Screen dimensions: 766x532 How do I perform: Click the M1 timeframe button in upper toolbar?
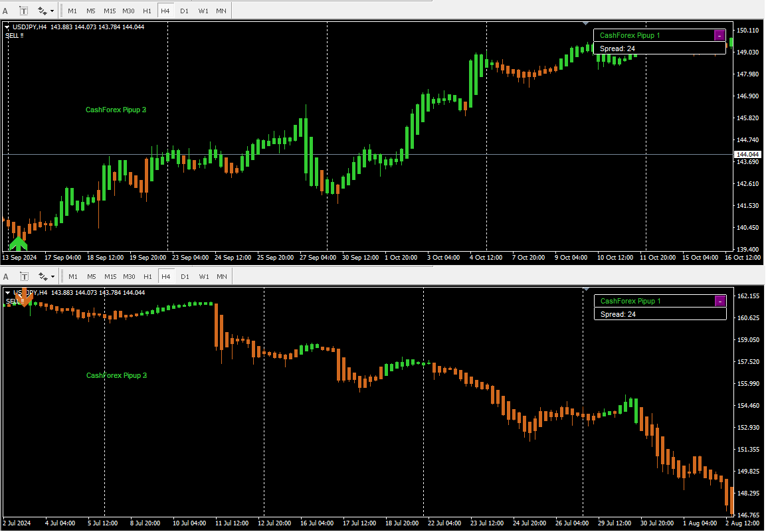[72, 11]
